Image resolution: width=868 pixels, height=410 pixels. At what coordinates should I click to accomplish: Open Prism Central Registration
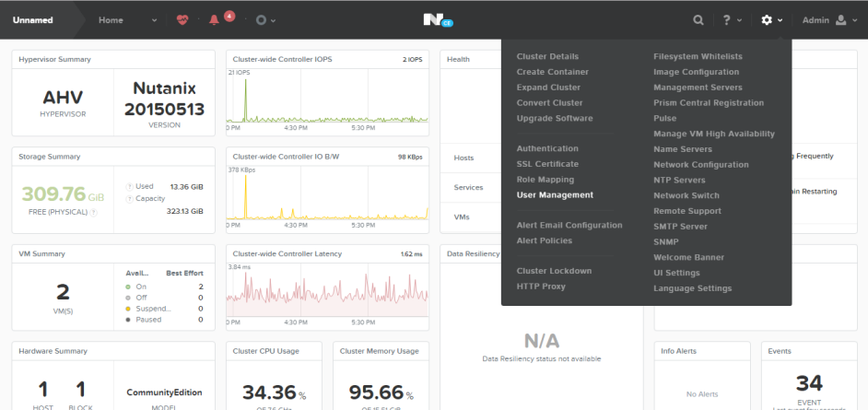coord(709,103)
